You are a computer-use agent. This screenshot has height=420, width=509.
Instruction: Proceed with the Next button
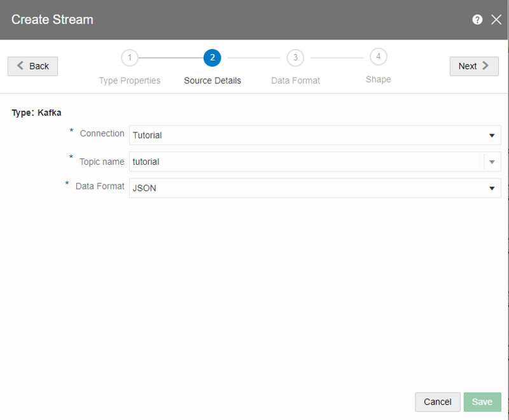474,66
